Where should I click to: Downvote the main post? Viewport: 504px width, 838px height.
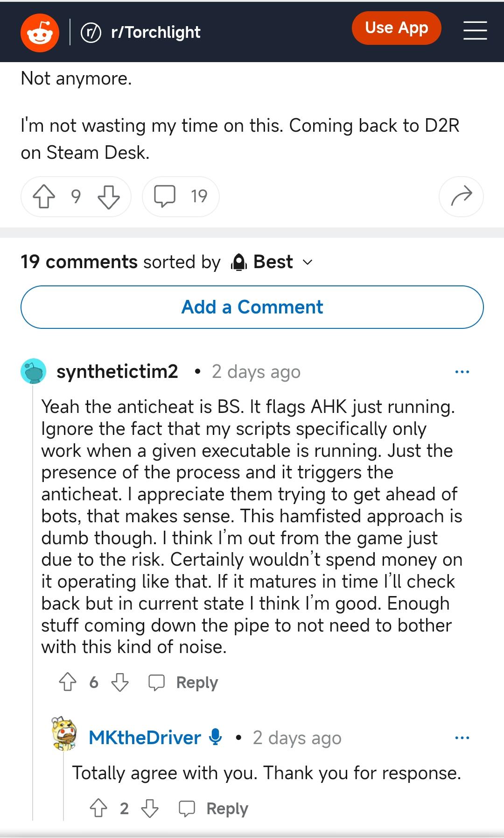tap(108, 197)
